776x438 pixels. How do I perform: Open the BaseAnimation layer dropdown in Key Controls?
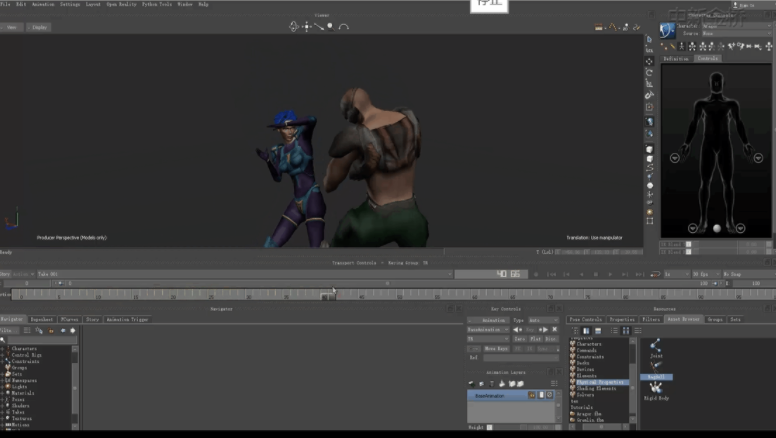pyautogui.click(x=488, y=330)
